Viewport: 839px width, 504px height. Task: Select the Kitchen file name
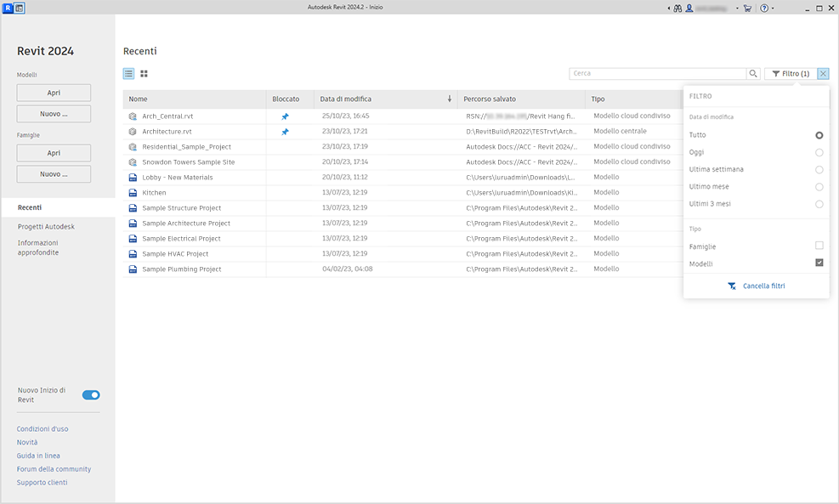(x=154, y=193)
